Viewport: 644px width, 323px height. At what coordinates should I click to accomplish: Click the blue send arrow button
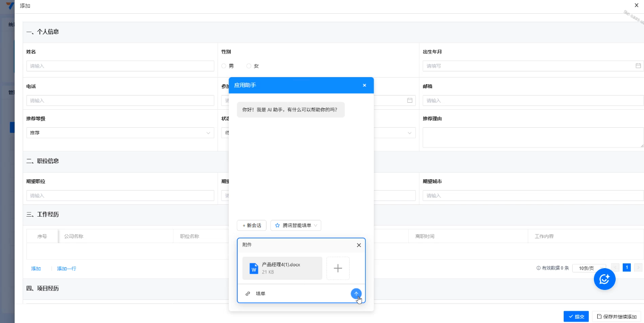click(x=356, y=293)
